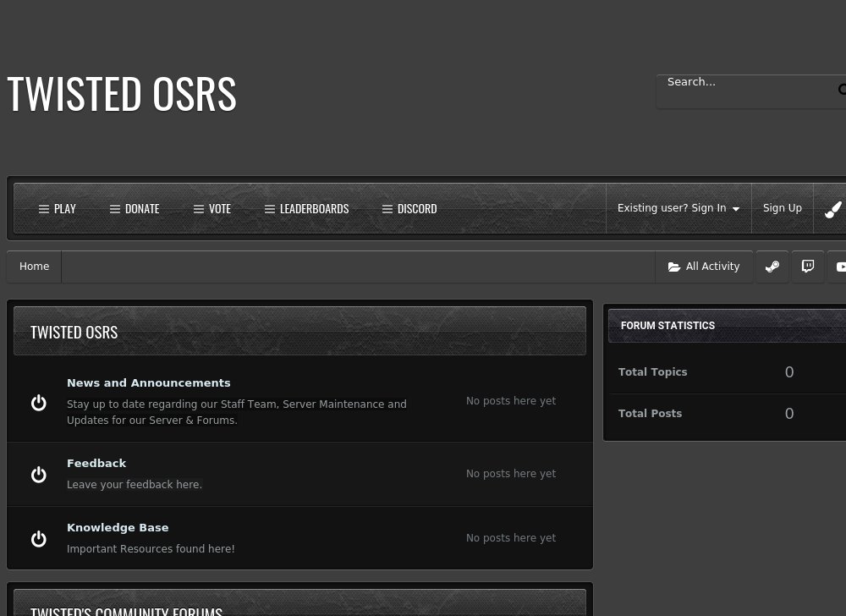Image resolution: width=846 pixels, height=616 pixels.
Task: Click the Sign Up button
Action: tap(782, 208)
